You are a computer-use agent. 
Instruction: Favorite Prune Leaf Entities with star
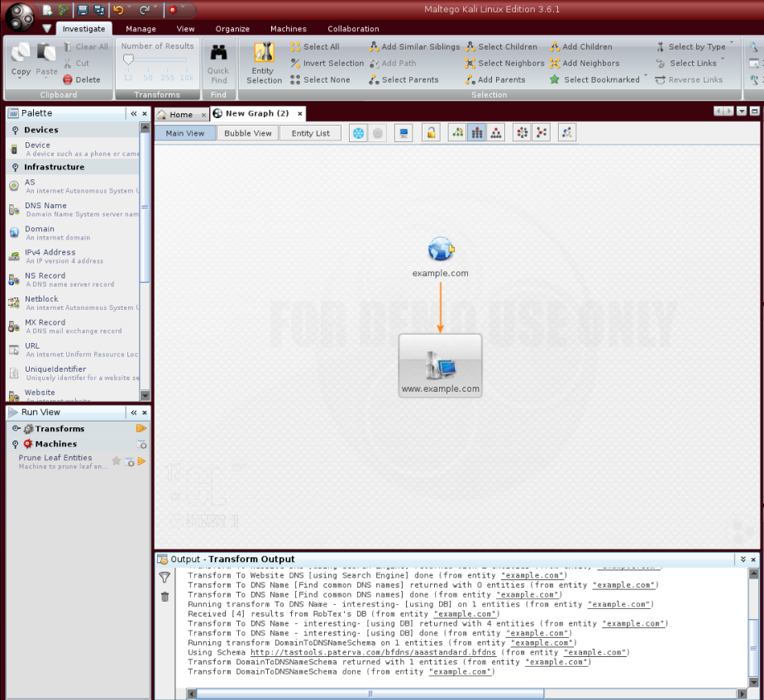coord(117,461)
